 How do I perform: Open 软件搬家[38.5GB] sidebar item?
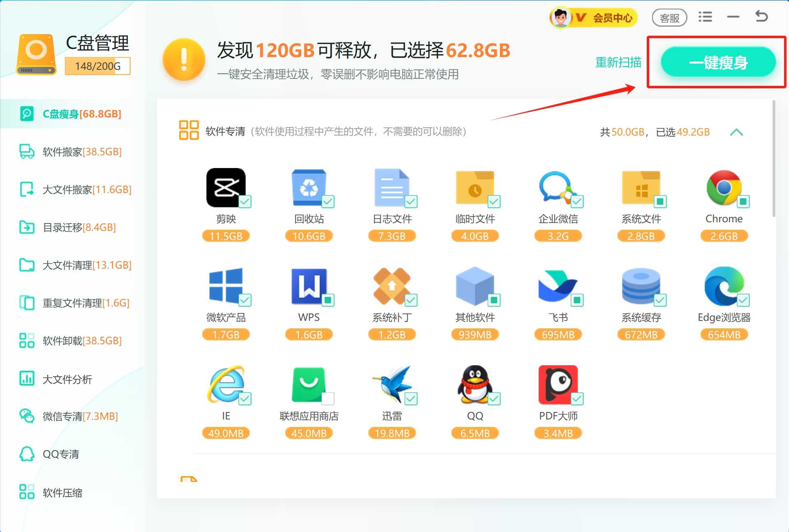[72, 152]
